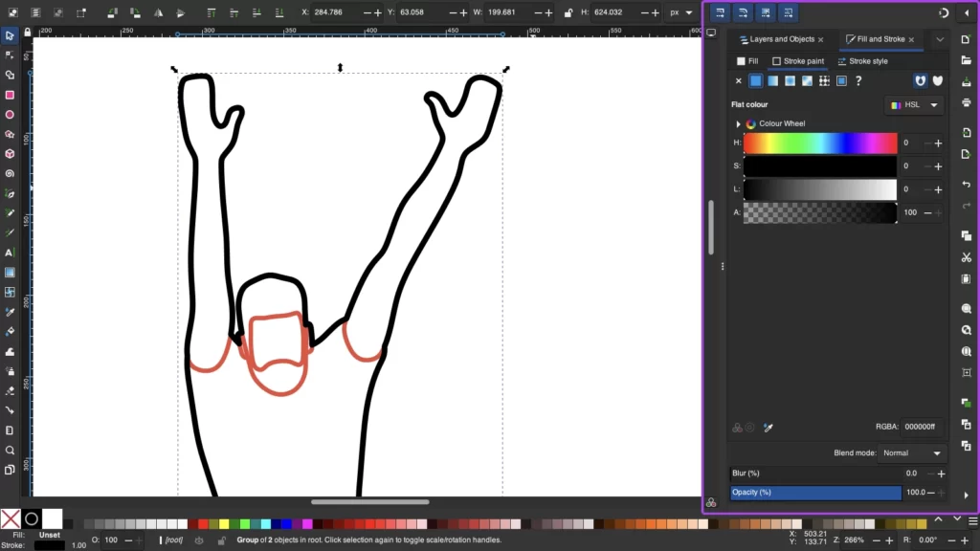Select the flat colour paint type
Screen dimensions: 980x551
[756, 81]
